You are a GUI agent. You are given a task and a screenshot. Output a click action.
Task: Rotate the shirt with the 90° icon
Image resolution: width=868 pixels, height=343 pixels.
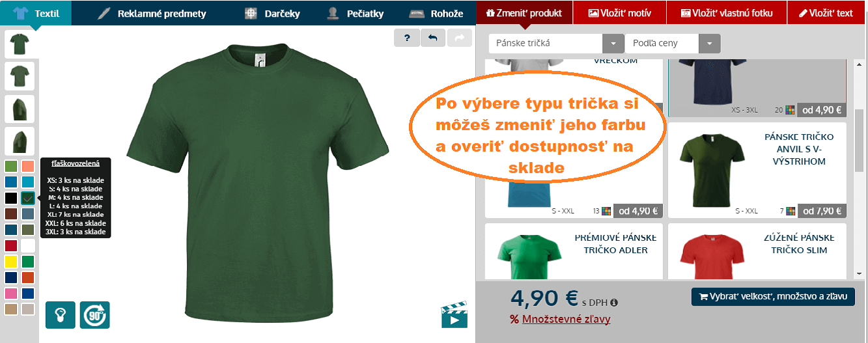[x=95, y=315]
